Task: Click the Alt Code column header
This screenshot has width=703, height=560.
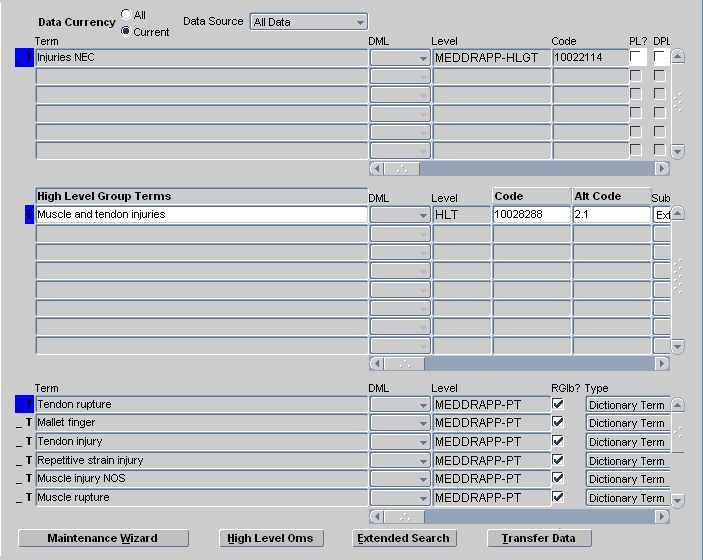Action: coord(612,196)
